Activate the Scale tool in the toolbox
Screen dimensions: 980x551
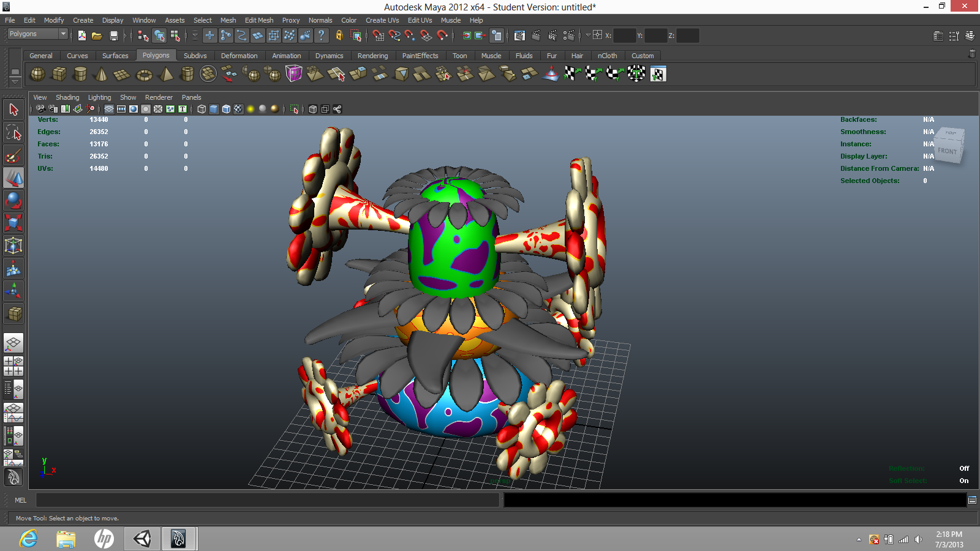(13, 223)
